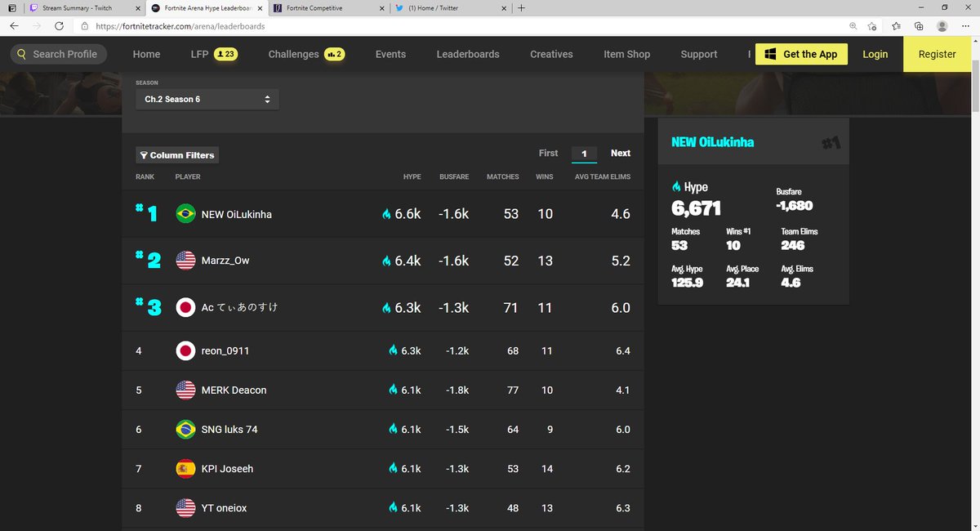Open Challenges navigation item
This screenshot has height=531, width=980.
click(x=306, y=54)
